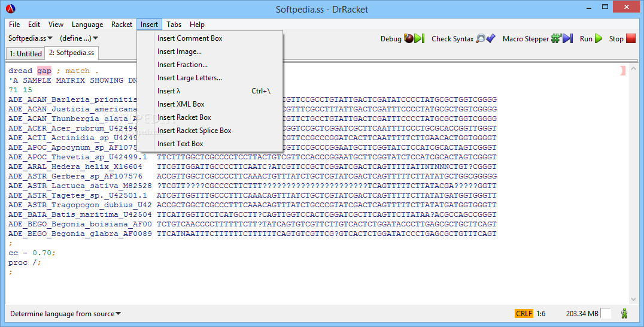
Task: Click the text proc /;
Action: point(25,262)
